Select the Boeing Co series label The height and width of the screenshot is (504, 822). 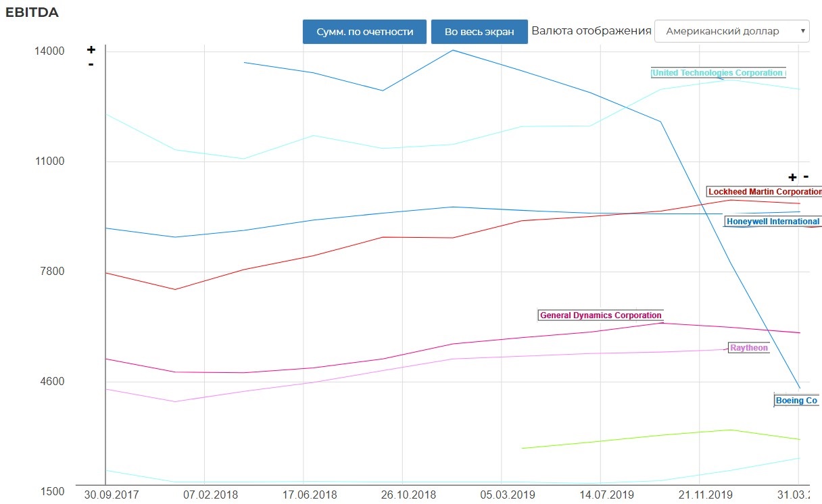[797, 401]
